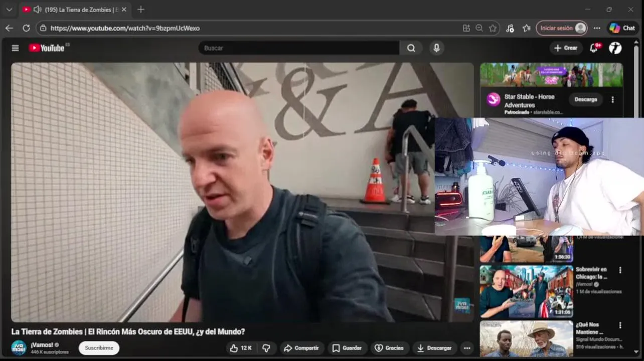The image size is (644, 361).
Task: Go back with the browser back arrow
Action: coord(9,28)
